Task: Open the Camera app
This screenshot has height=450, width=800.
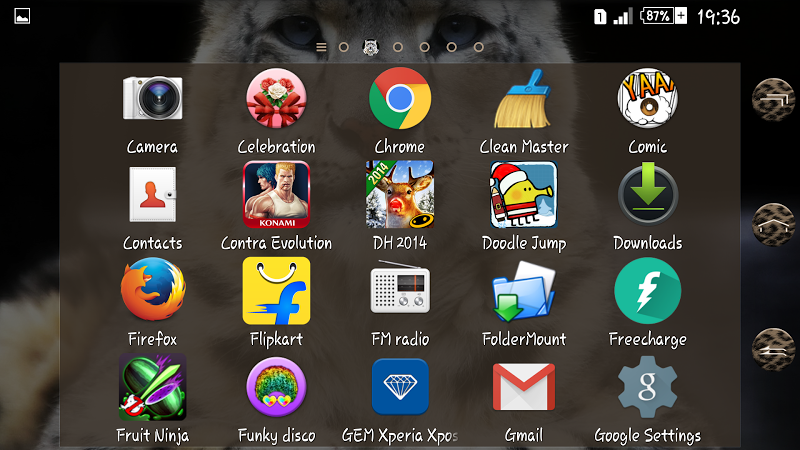Action: click(153, 98)
